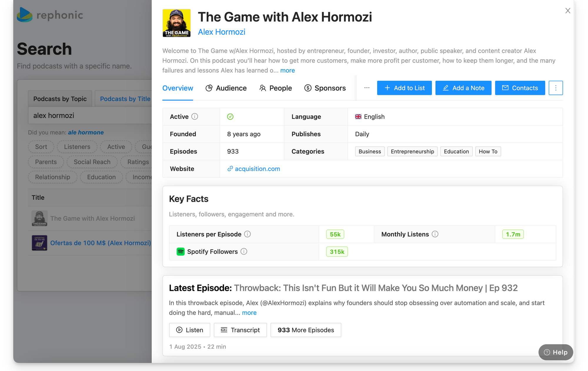Open the acquisition.com website link
Screen dimensions: 588x371
coord(254,169)
